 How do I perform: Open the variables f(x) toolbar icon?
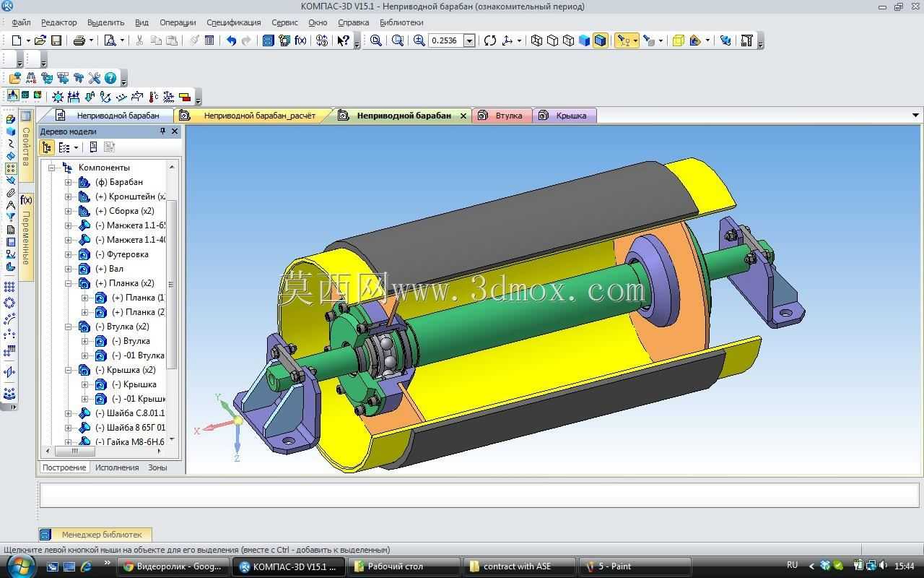pos(300,40)
